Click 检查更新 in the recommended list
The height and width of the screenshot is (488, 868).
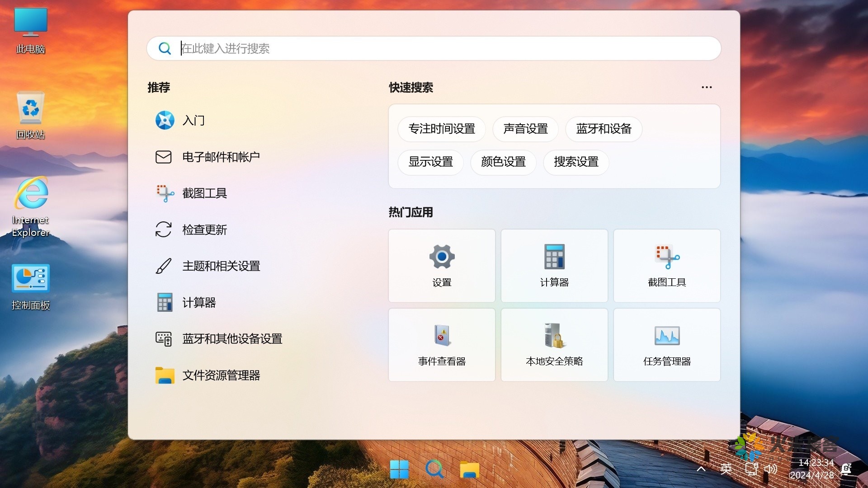[205, 230]
